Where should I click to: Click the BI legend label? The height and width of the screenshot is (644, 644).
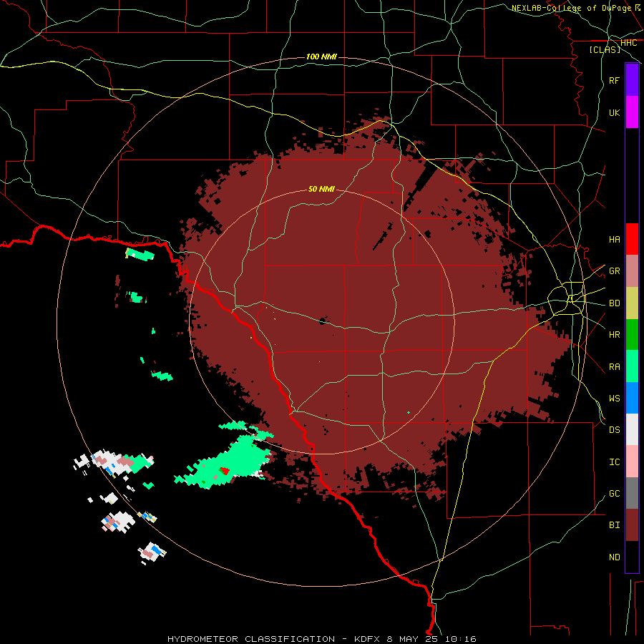point(615,525)
